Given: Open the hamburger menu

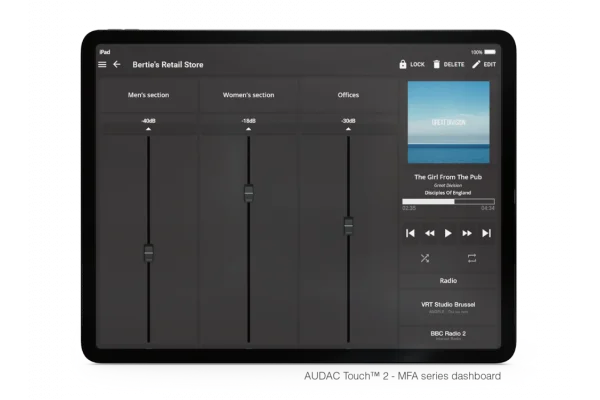Looking at the screenshot, I should click(102, 65).
